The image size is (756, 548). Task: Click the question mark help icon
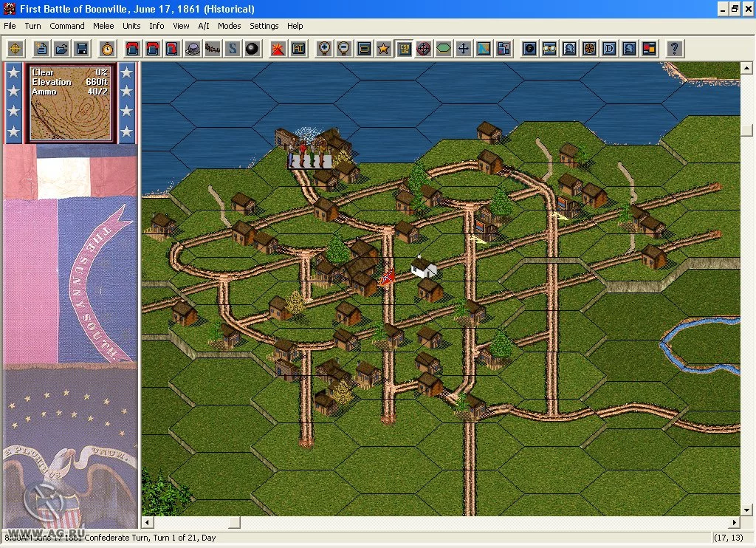tap(675, 49)
